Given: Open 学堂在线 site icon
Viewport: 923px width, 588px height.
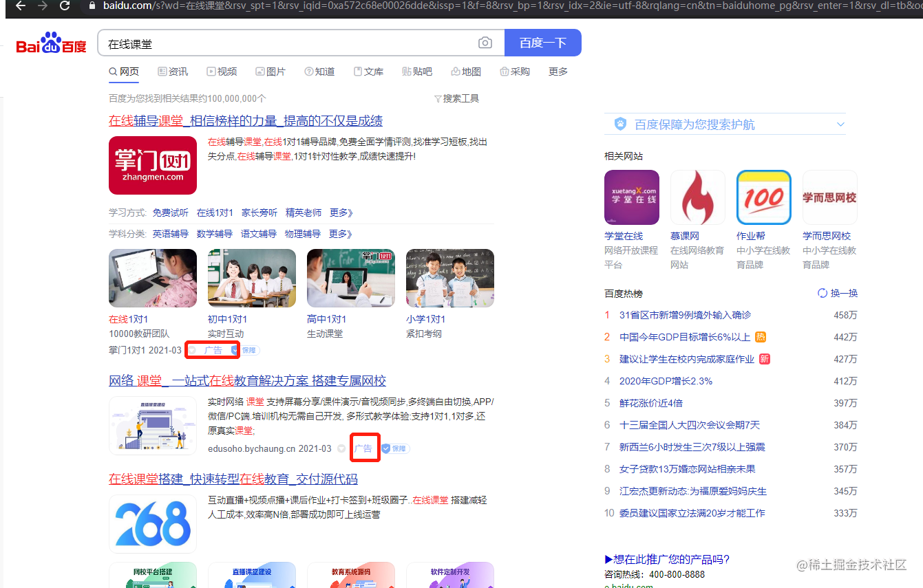Looking at the screenshot, I should click(x=632, y=197).
